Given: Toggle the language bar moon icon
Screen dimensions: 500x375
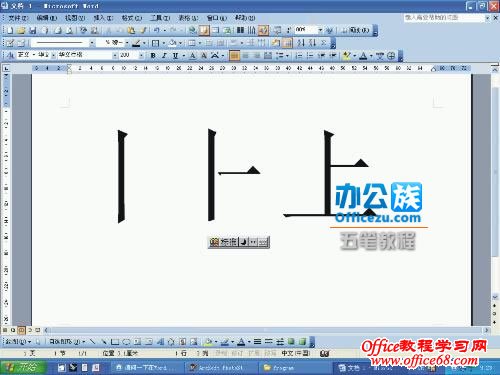Looking at the screenshot, I should click(x=244, y=242).
